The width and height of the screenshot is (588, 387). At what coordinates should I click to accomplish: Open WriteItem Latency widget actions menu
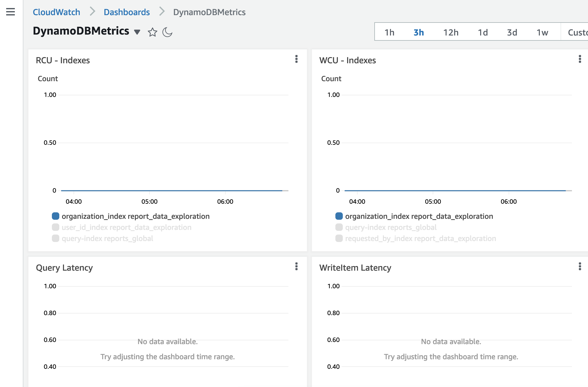tap(580, 266)
